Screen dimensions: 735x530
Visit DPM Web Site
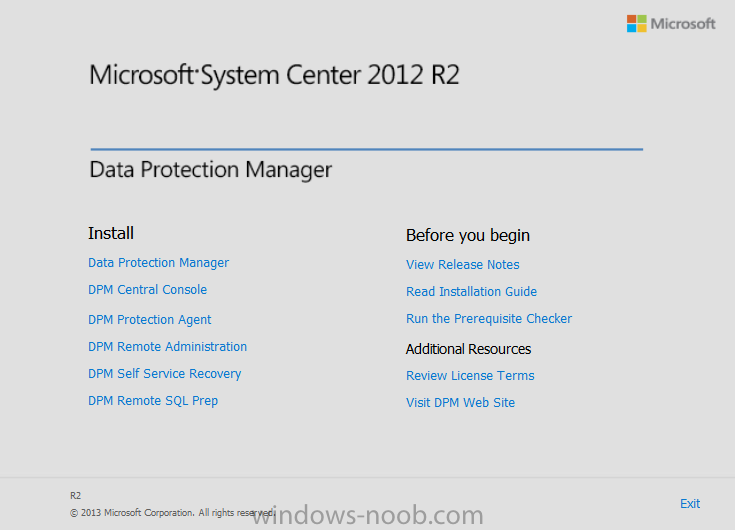[460, 403]
